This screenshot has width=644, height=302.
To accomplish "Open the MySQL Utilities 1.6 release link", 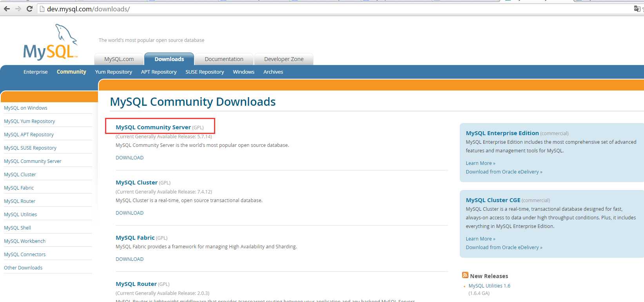I will [489, 286].
